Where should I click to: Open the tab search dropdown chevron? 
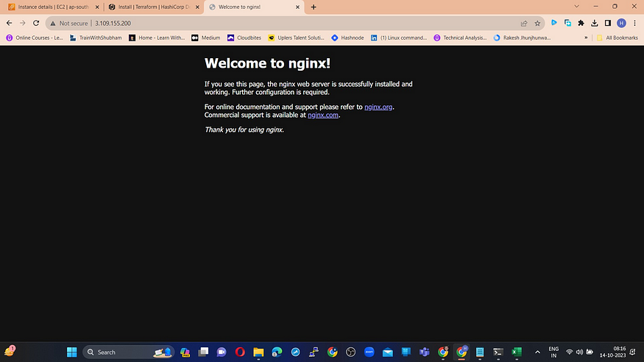tap(576, 6)
